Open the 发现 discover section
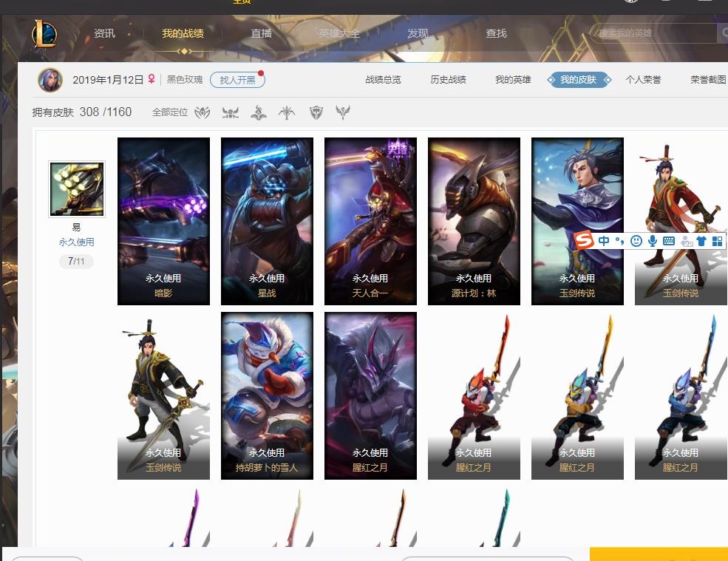 click(x=418, y=33)
